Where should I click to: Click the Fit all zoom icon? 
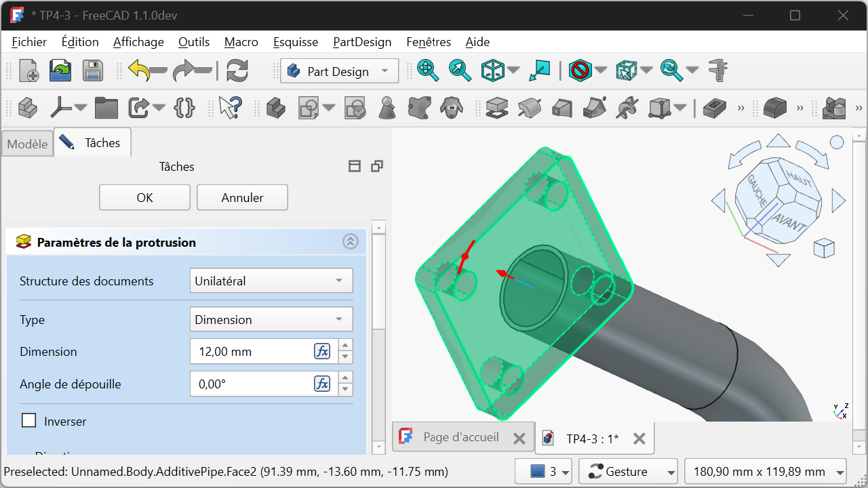[x=427, y=71]
